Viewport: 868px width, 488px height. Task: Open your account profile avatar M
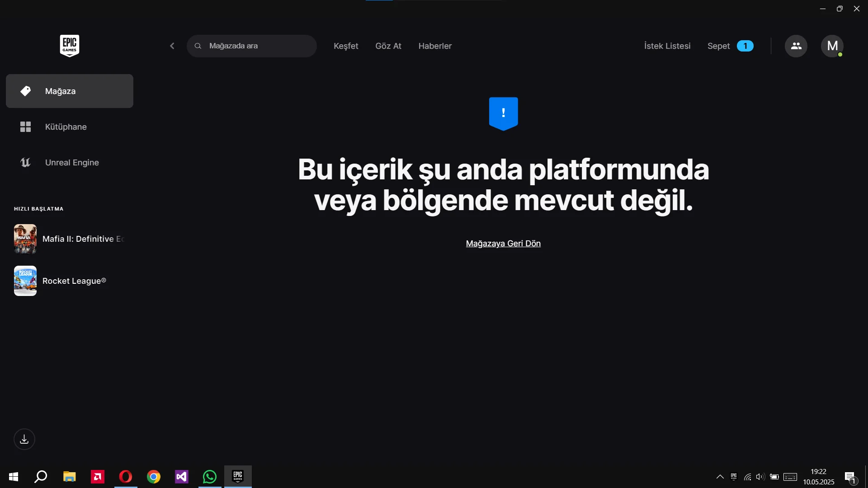[832, 46]
